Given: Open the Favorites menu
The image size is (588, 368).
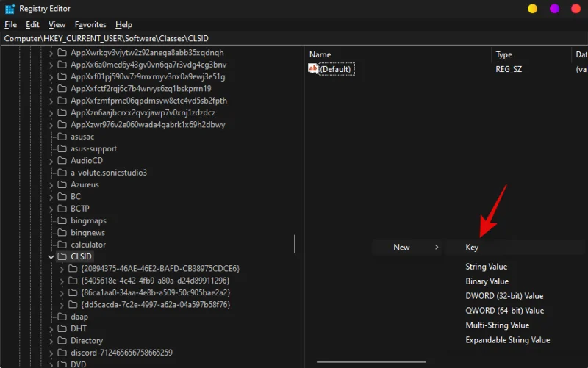Looking at the screenshot, I should 90,25.
